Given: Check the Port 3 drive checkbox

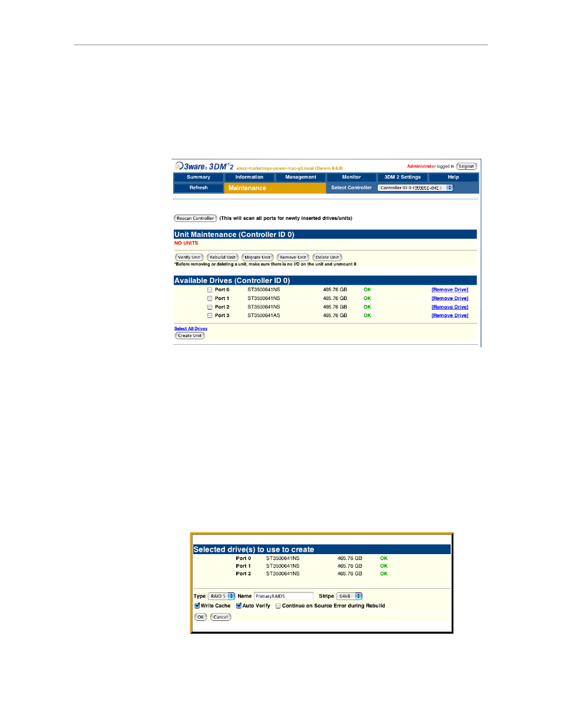Looking at the screenshot, I should tap(210, 315).
